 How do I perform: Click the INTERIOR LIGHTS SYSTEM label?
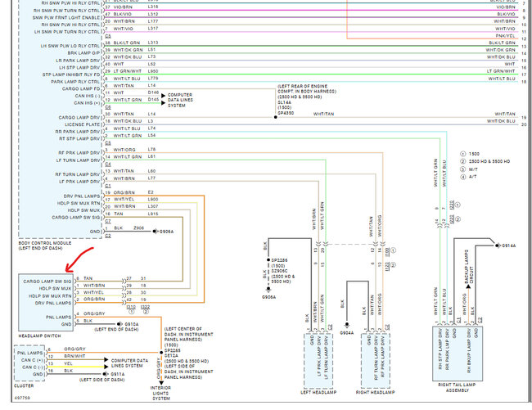(x=160, y=393)
